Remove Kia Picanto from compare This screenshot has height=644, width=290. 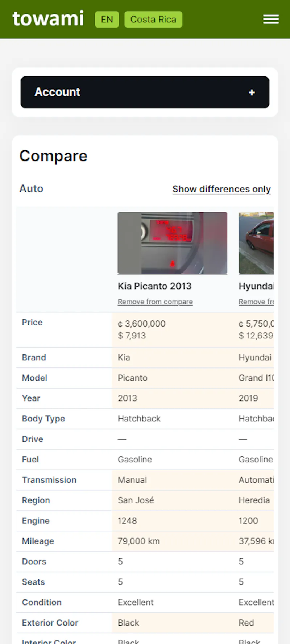click(x=155, y=302)
